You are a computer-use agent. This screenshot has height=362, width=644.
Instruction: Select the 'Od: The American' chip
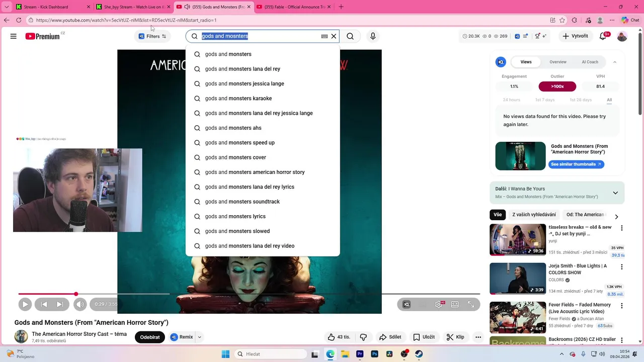pyautogui.click(x=585, y=215)
